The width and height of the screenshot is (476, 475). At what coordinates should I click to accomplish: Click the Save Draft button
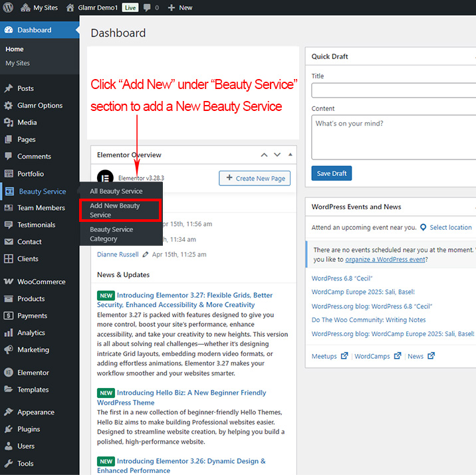coord(332,173)
